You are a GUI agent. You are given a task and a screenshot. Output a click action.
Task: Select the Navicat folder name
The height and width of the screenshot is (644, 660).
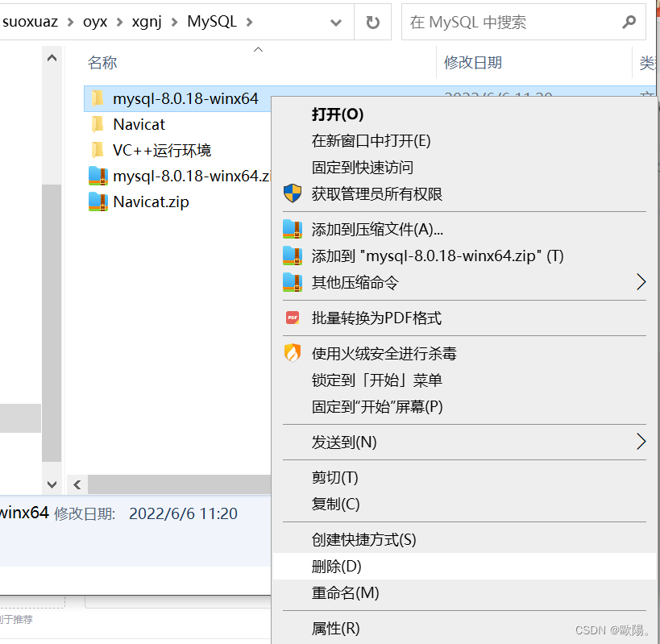coord(139,124)
